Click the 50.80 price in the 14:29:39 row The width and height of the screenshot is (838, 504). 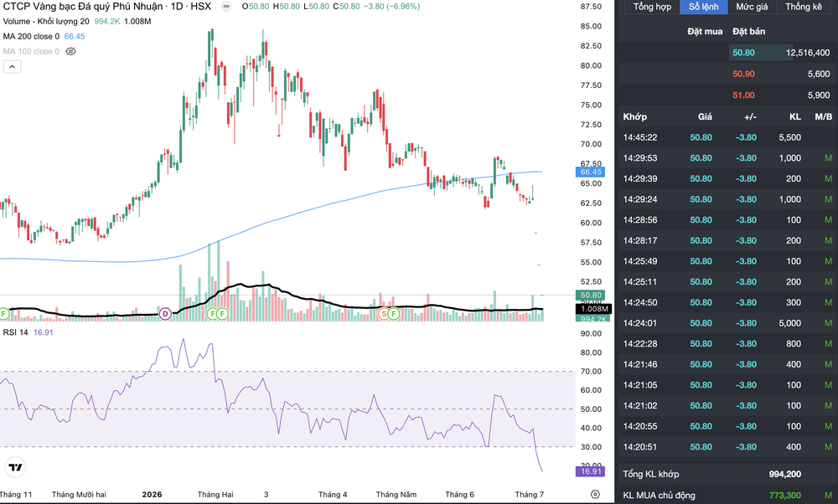click(701, 179)
